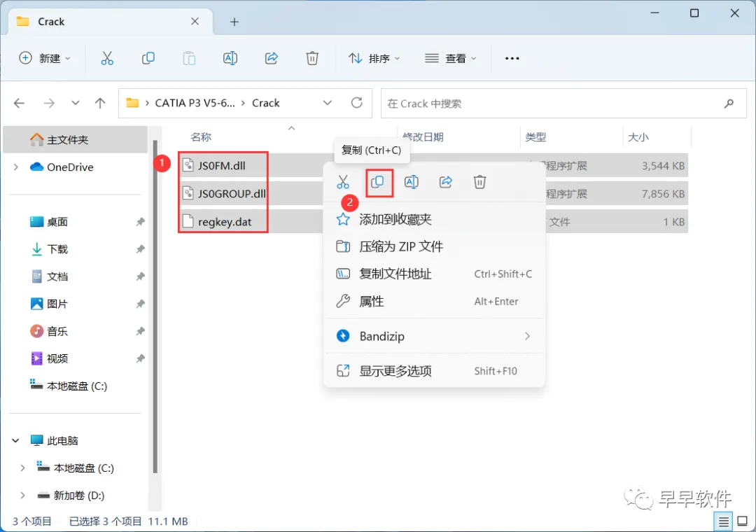Open the toolbar three-dots more menu
The image size is (756, 532).
[x=512, y=58]
